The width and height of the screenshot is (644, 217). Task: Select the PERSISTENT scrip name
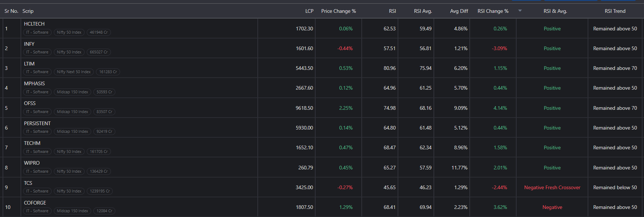tap(37, 123)
